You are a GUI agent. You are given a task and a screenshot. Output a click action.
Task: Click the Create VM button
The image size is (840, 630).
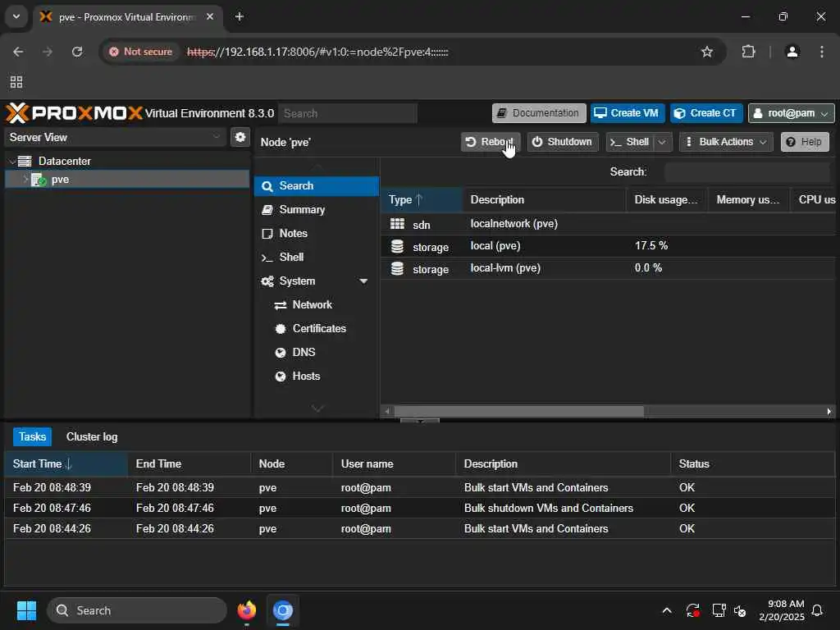(x=628, y=113)
